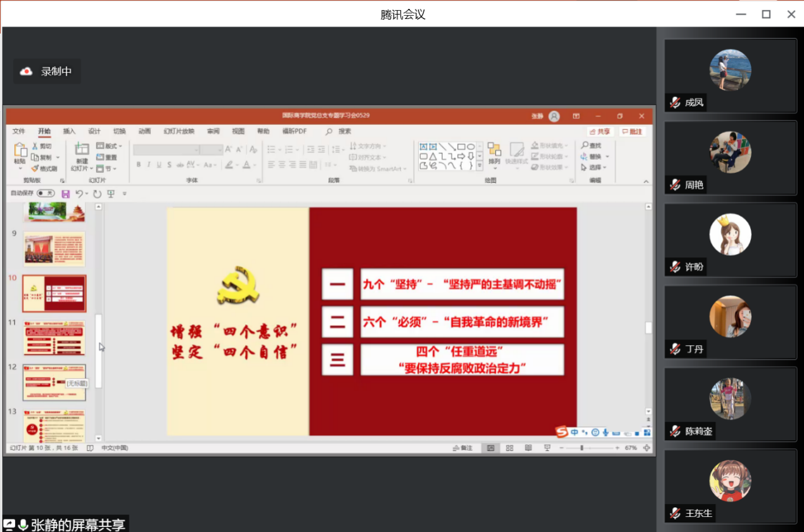
Task: Click the Comments (批注) button
Action: 632,132
